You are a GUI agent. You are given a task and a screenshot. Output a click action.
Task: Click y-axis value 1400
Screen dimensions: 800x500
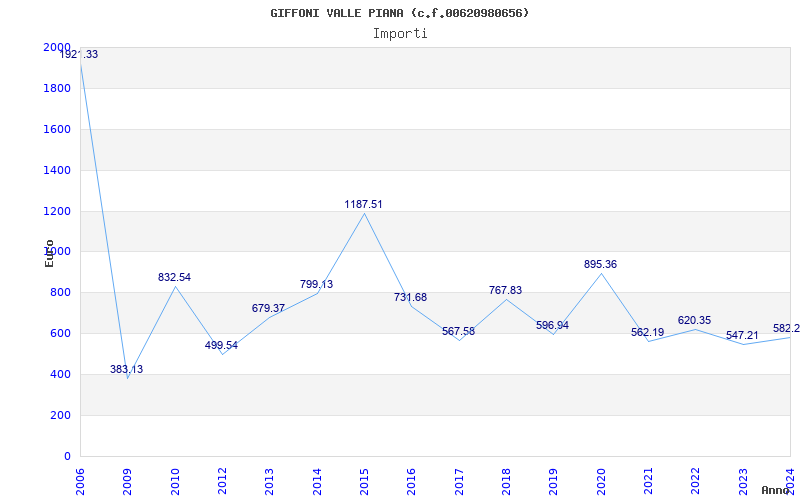57,170
